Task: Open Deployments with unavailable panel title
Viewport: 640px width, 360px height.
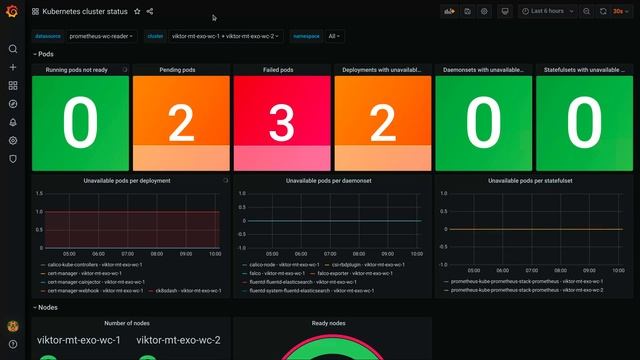Action: tap(382, 70)
